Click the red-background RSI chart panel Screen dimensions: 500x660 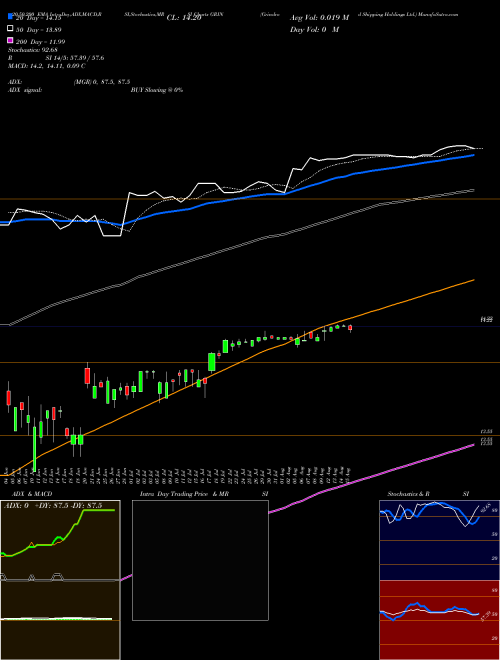439,620
